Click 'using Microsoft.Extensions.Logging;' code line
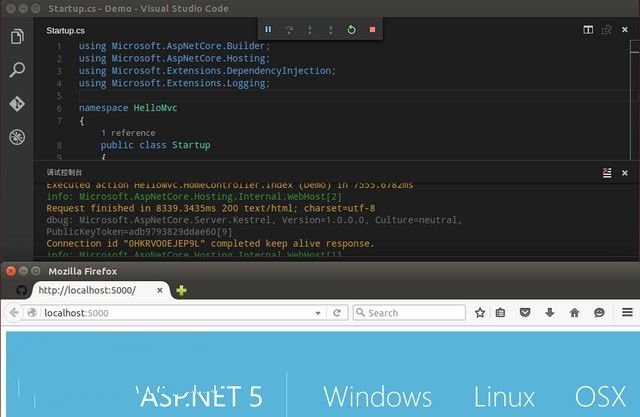 (174, 83)
